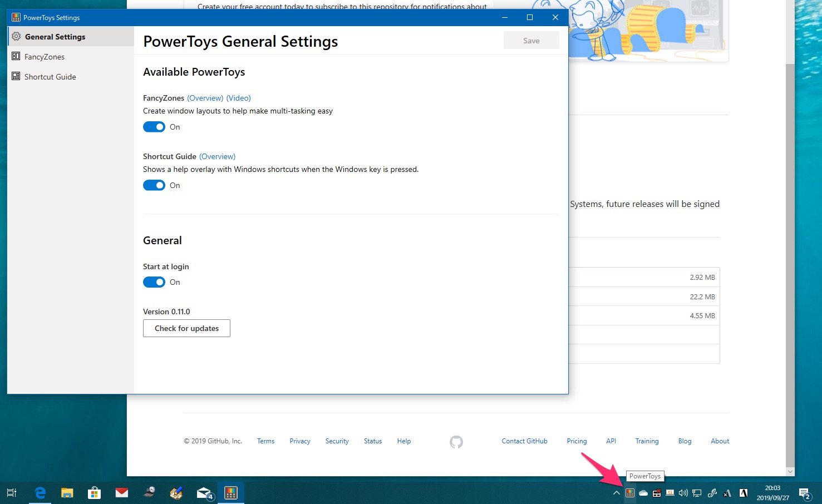
Task: Open Training link in GitHub footer
Action: (647, 441)
